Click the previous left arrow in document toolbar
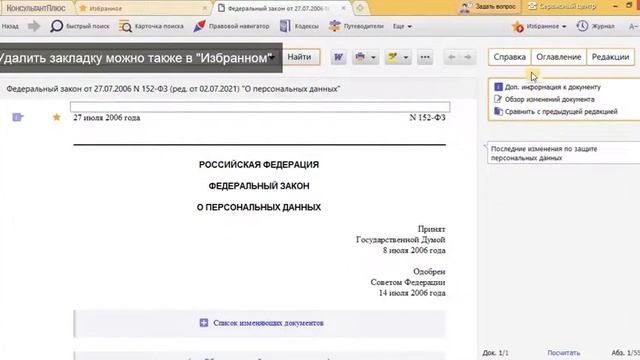The height and width of the screenshot is (360, 640). click(451, 57)
